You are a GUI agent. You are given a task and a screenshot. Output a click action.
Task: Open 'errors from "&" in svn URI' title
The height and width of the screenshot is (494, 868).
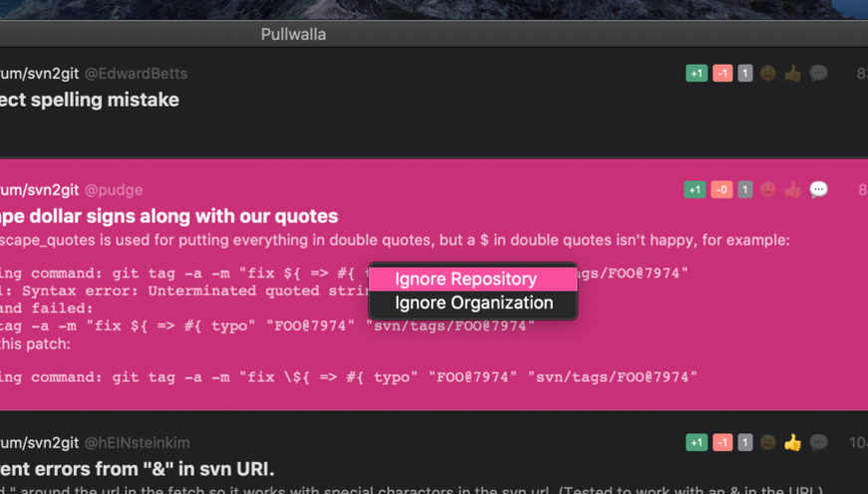tap(138, 469)
